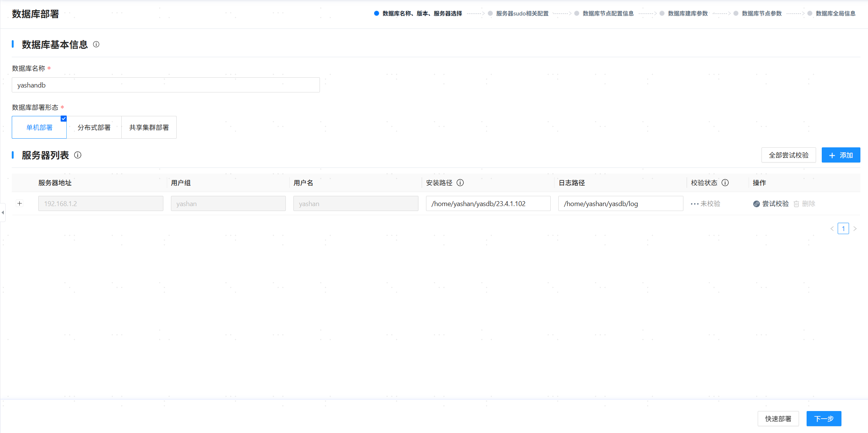Click the 全部尝试校验 button
The image size is (868, 433).
tap(788, 155)
